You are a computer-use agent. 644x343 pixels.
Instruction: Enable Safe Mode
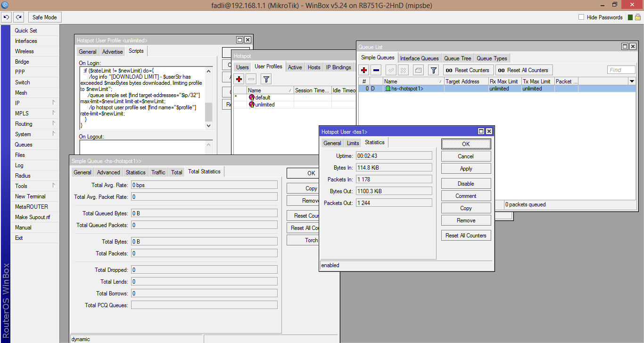pyautogui.click(x=44, y=17)
